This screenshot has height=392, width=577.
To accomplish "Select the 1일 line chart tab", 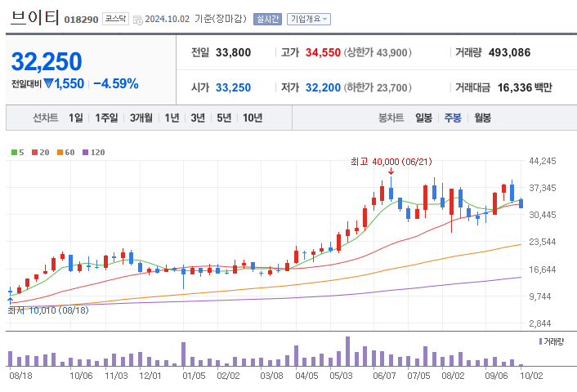I will tap(76, 118).
